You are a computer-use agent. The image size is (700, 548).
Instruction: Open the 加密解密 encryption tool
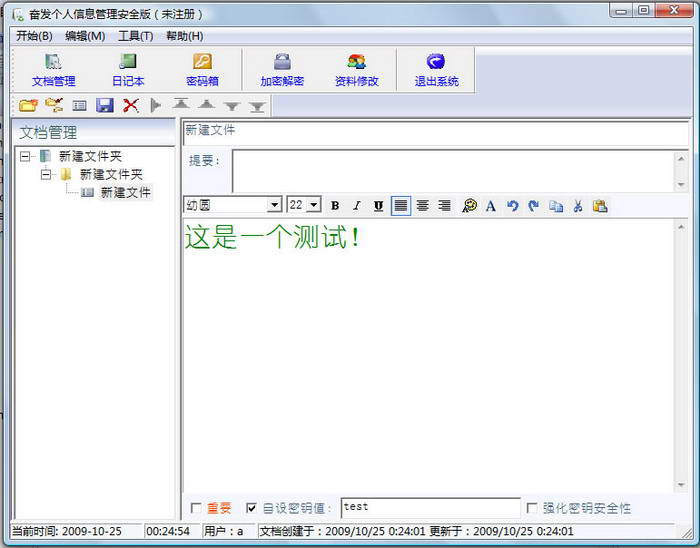pos(282,70)
